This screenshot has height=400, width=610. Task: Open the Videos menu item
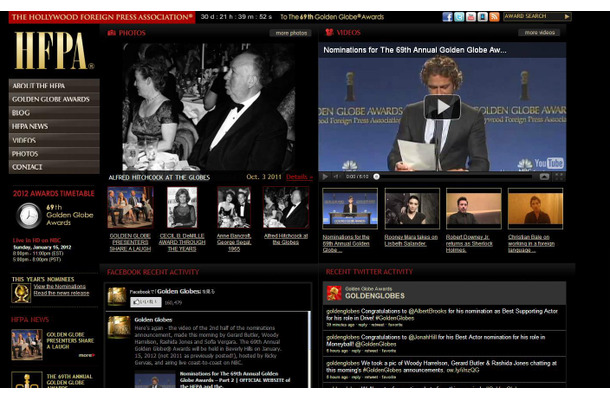[x=54, y=140]
